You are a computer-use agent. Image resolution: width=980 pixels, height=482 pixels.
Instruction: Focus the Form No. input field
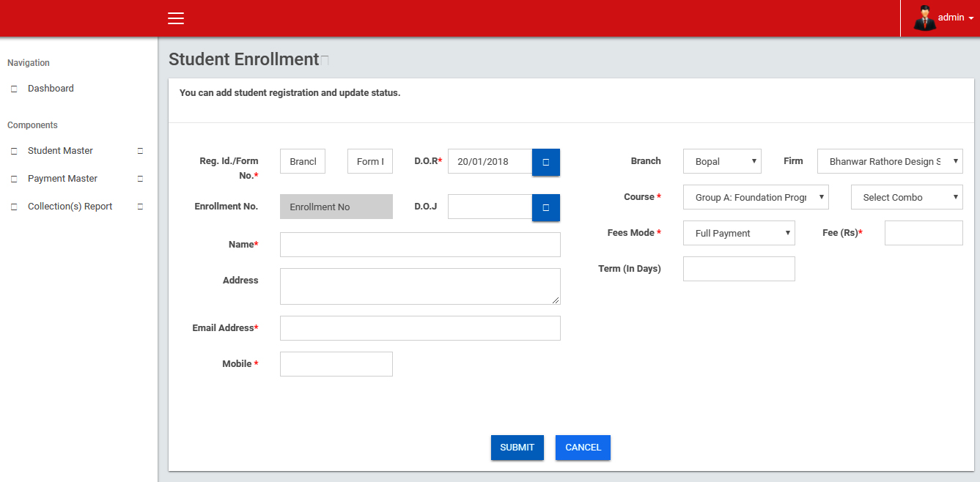point(370,161)
